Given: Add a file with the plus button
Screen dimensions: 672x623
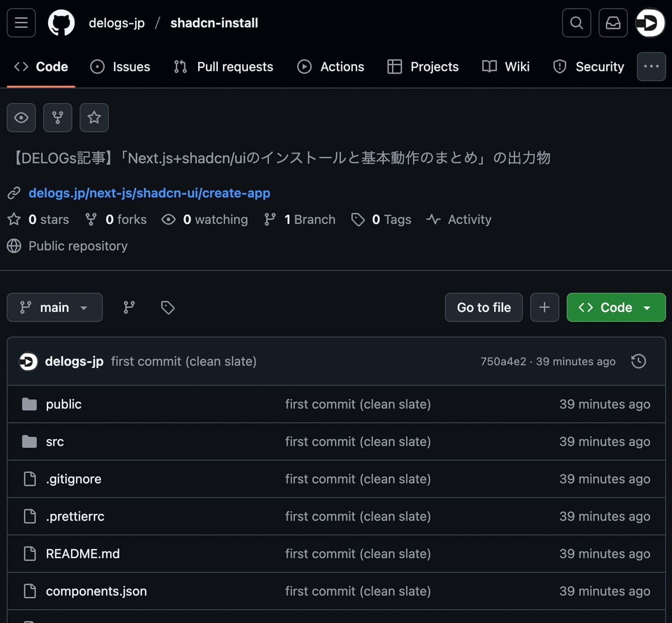Looking at the screenshot, I should (545, 308).
